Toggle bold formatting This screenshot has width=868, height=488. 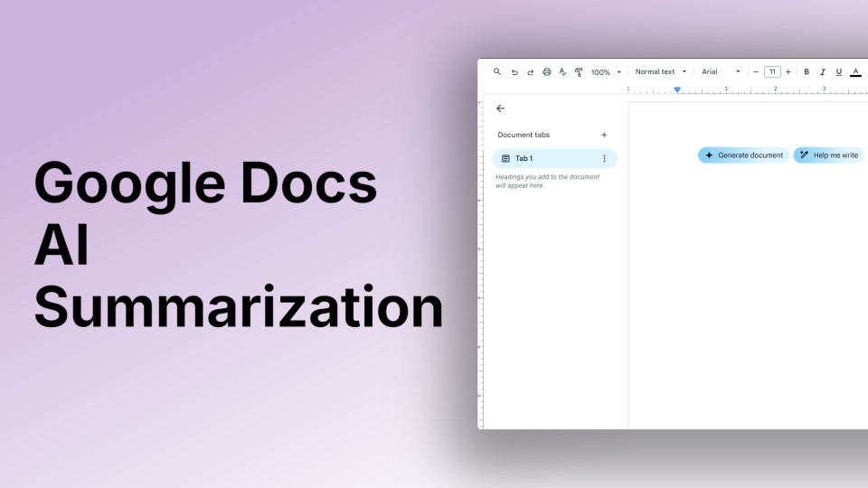click(807, 72)
